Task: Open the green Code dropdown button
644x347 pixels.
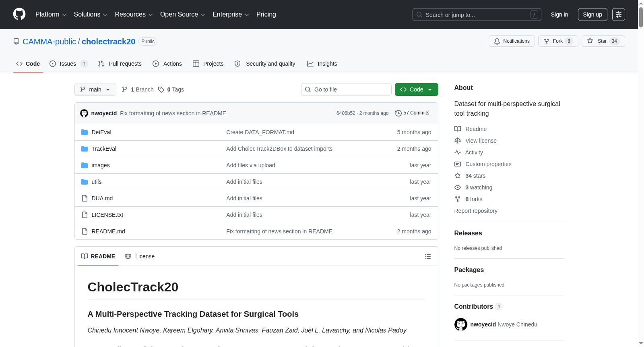Action: (x=417, y=89)
